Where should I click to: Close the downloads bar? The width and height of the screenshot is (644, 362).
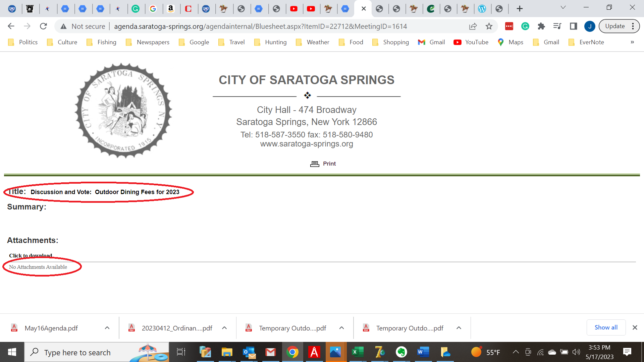tap(635, 327)
